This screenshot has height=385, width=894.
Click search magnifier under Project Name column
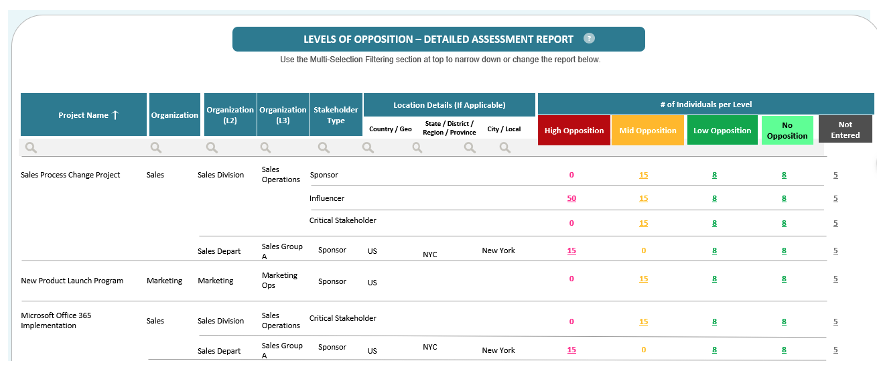coord(31,148)
